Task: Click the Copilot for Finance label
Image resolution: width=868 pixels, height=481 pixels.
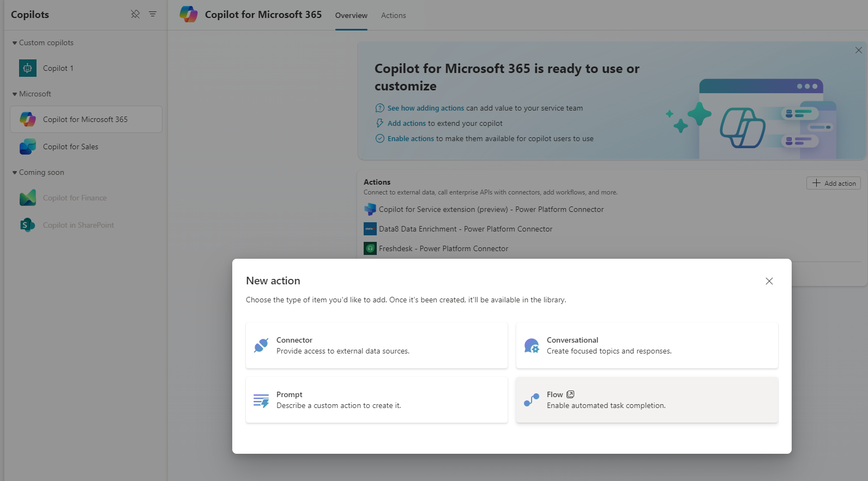Action: pos(75,198)
